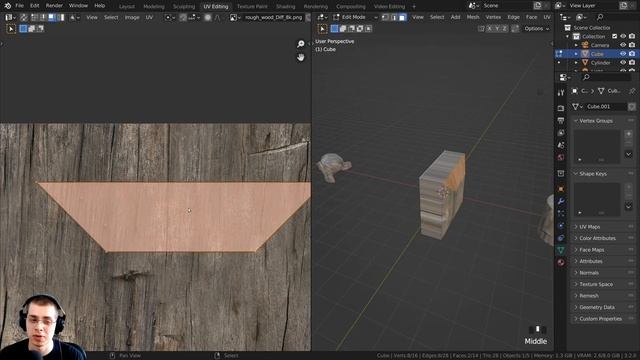Viewport: 640px width, 360px height.
Task: Switch to the Modeling workspace tab
Action: (x=154, y=7)
